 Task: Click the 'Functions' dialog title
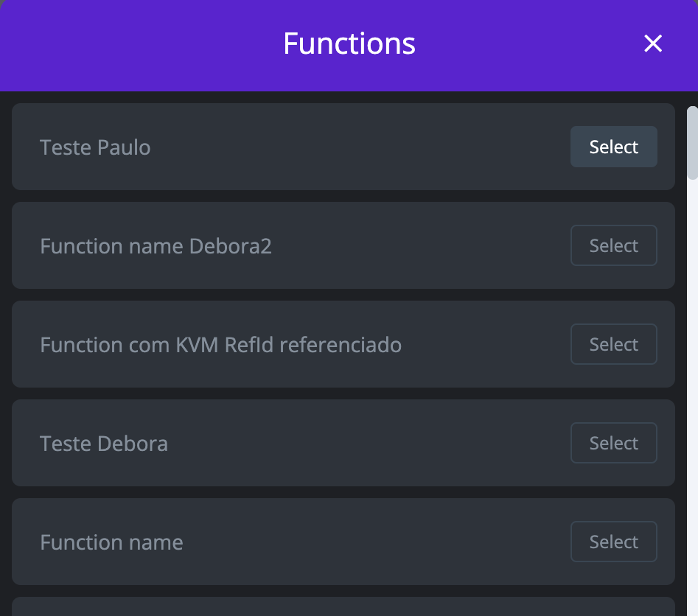349,44
